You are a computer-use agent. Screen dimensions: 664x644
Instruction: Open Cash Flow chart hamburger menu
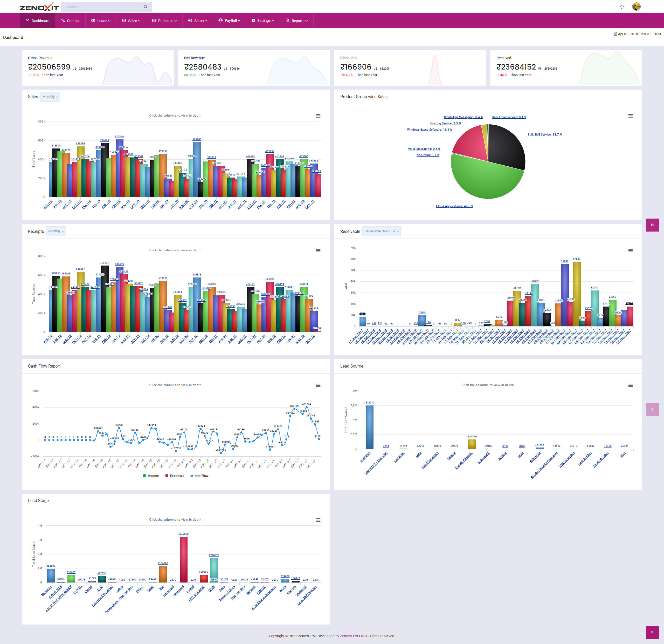pos(318,385)
